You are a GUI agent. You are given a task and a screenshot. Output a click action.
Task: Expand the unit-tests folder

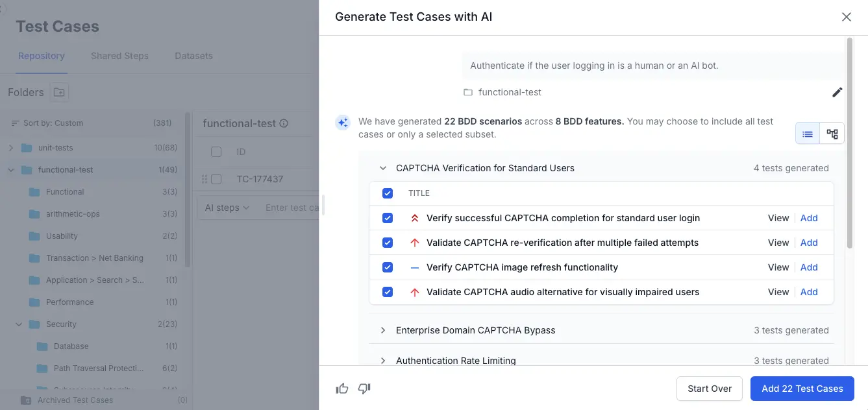pos(10,148)
